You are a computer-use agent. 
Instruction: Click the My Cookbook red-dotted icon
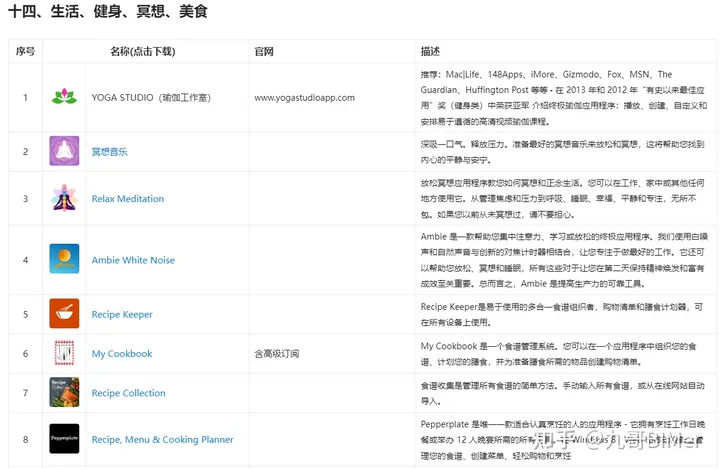(64, 353)
